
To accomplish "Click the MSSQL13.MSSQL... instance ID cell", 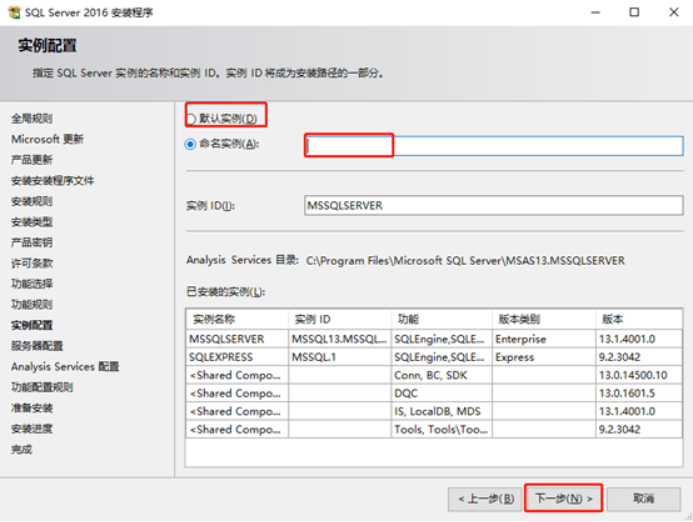I will click(339, 339).
